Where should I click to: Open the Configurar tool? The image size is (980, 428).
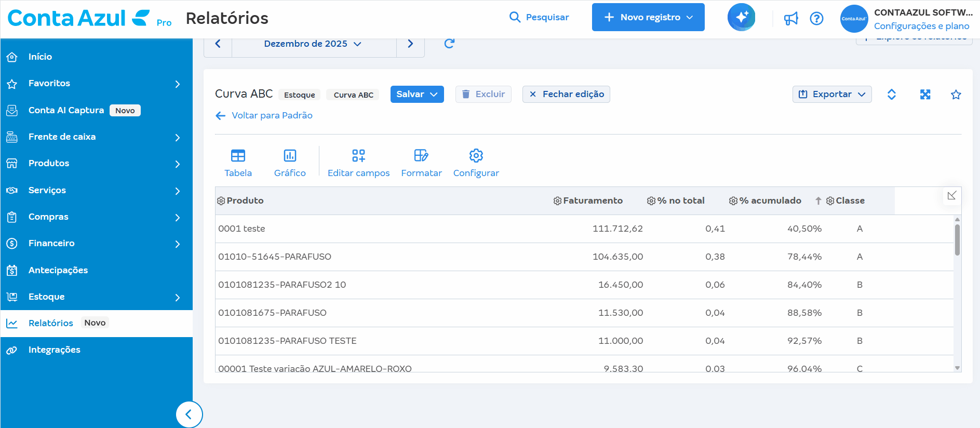pyautogui.click(x=476, y=163)
